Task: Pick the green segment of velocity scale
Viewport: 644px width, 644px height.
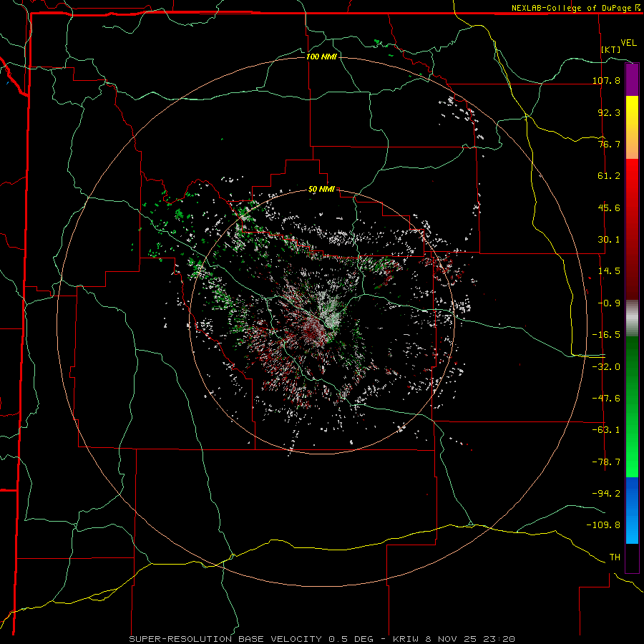Action: click(x=632, y=406)
